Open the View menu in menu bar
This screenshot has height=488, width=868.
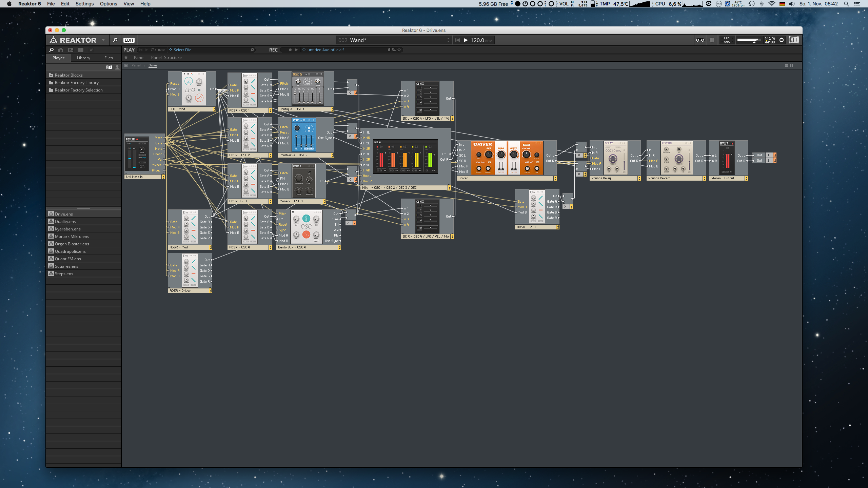129,4
